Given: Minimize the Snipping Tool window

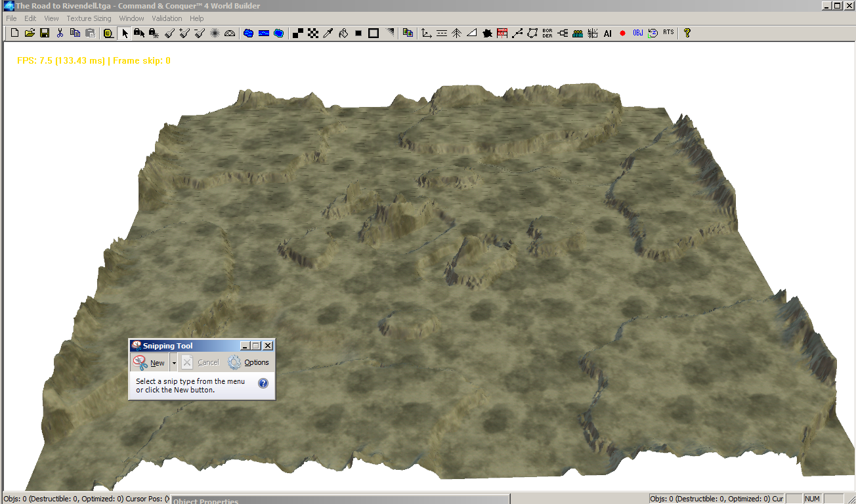Looking at the screenshot, I should click(246, 345).
